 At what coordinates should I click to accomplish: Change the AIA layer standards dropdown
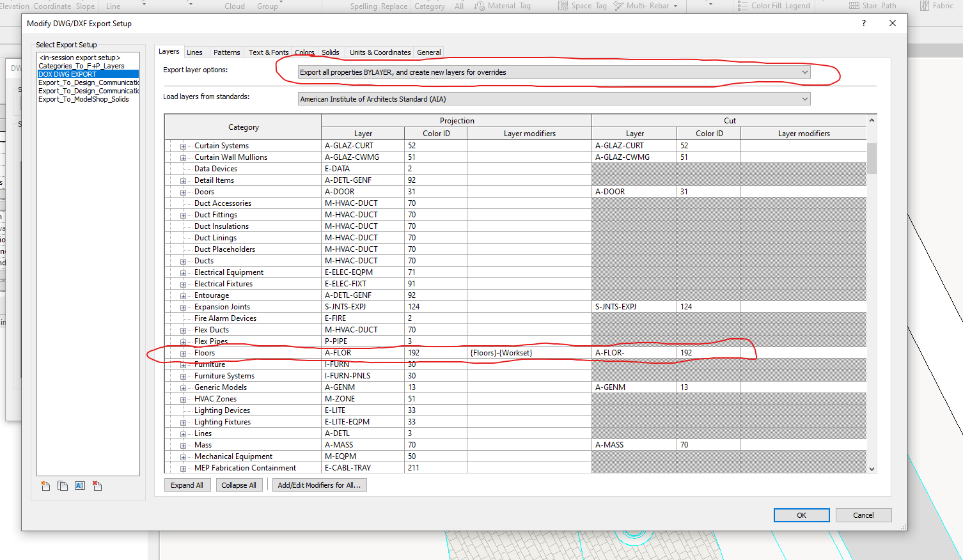(x=804, y=99)
